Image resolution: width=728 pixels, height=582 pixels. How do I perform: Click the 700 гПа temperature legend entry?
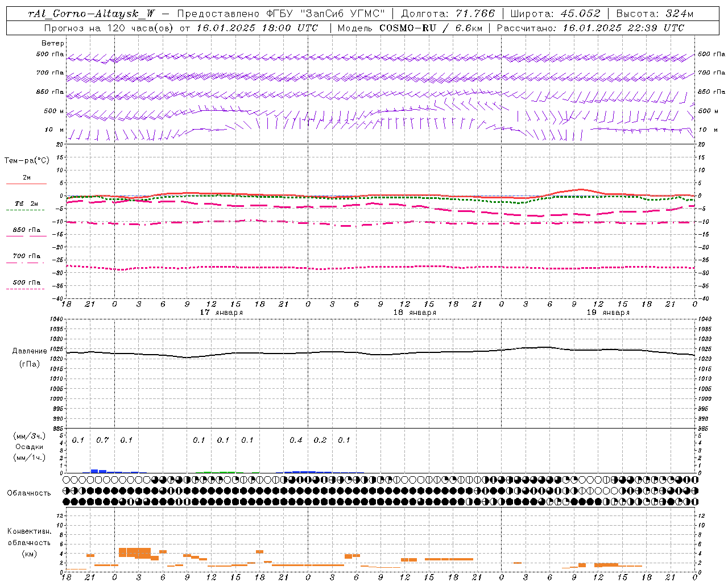pos(27,256)
